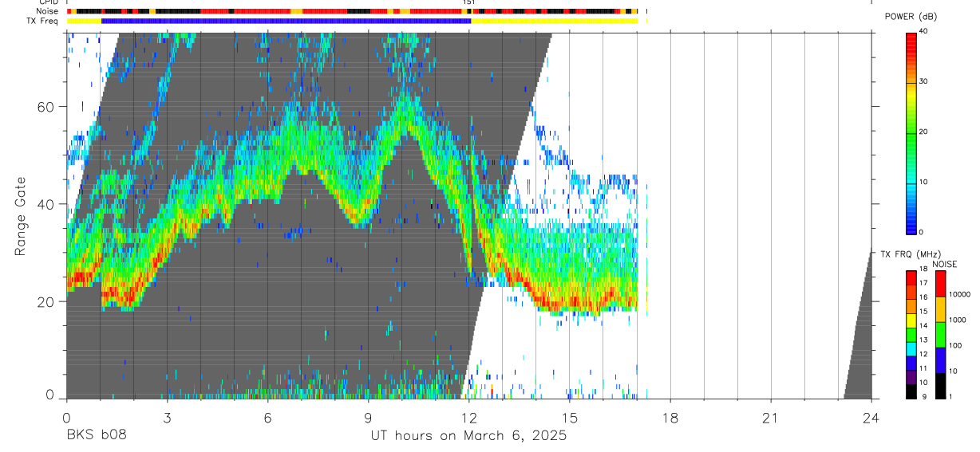Click 'UT hours on March 6, 2025' label

click(x=468, y=435)
